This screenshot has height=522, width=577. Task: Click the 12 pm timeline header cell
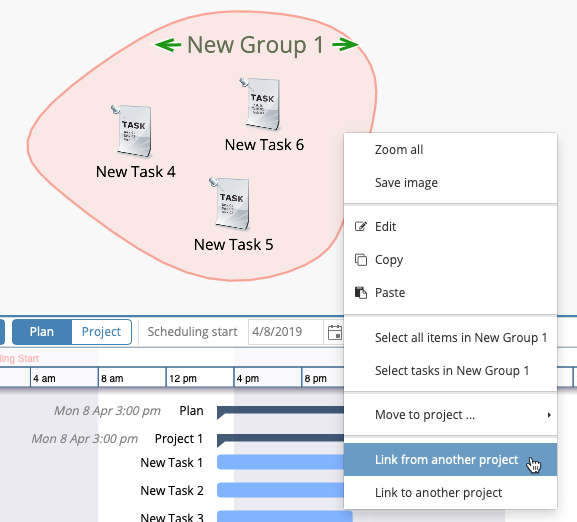[200, 378]
